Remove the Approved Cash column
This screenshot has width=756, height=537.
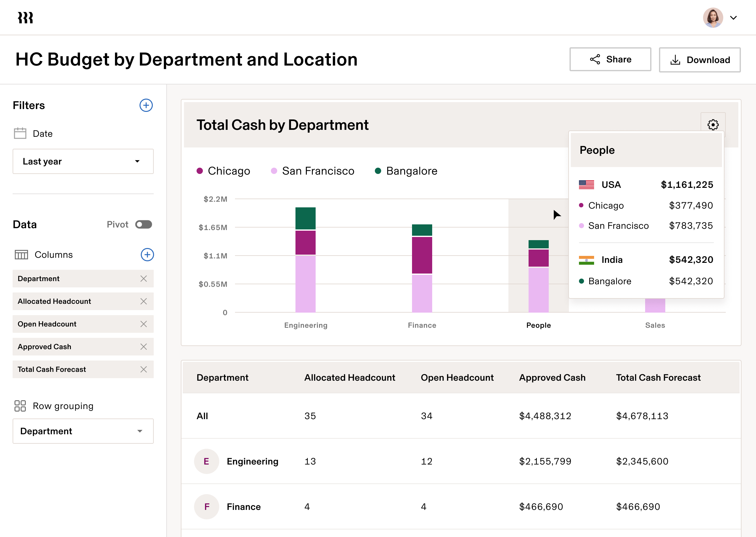[x=144, y=347]
